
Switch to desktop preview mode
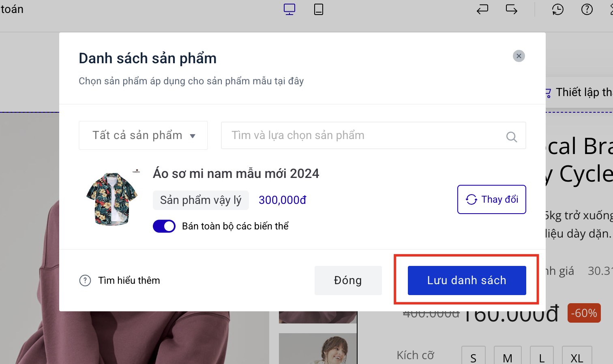(289, 9)
